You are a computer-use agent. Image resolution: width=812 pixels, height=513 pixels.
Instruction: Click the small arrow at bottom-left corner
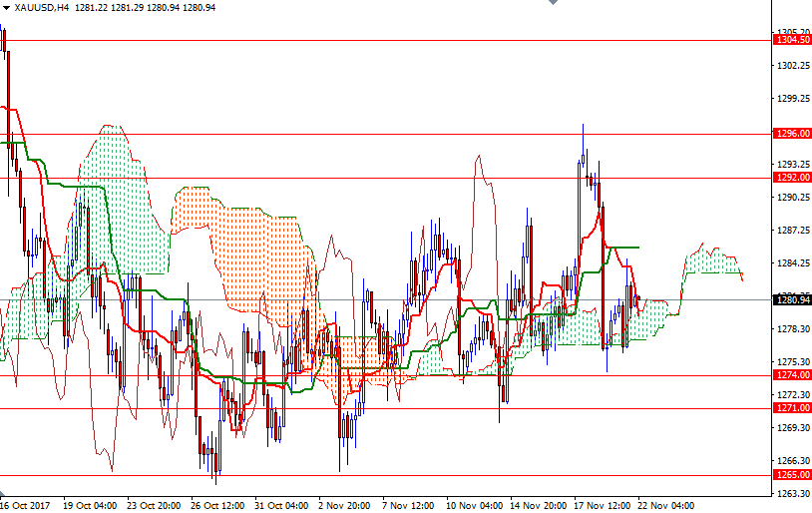click(4, 495)
